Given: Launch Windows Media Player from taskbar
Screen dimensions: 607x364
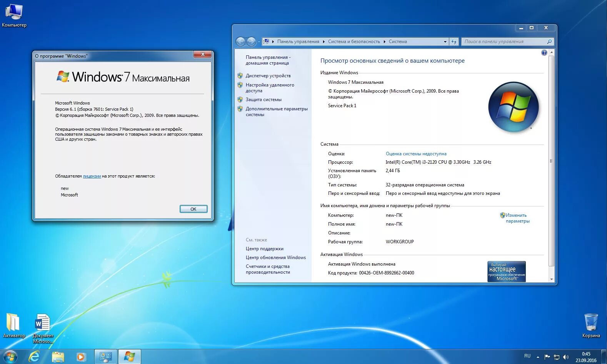Looking at the screenshot, I should [x=81, y=357].
